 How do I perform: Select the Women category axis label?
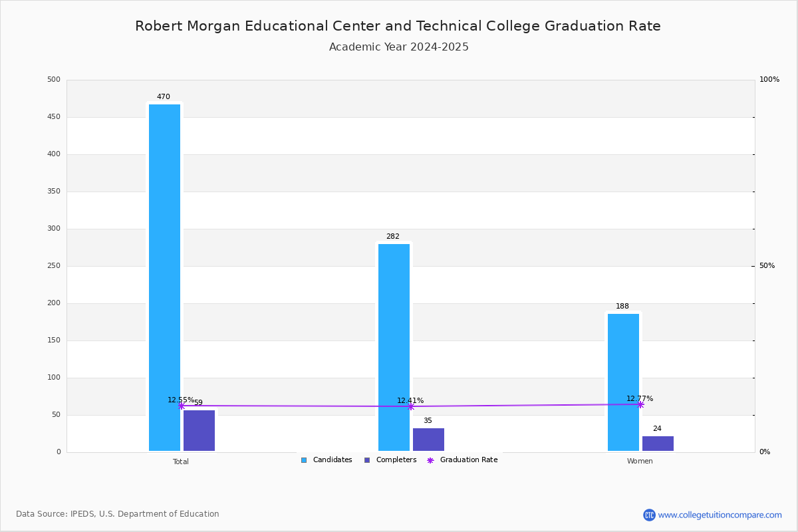coord(640,462)
